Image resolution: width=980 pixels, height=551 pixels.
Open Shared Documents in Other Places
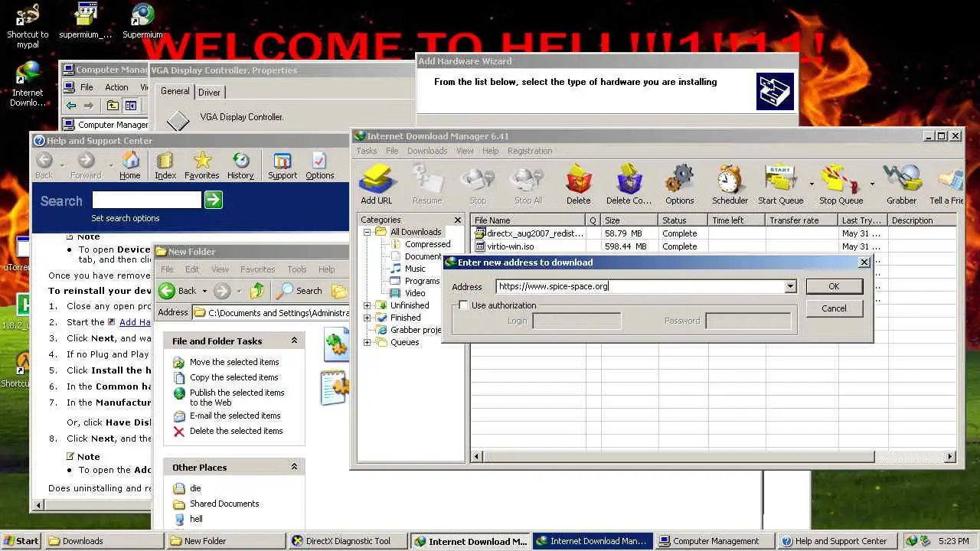coord(224,504)
